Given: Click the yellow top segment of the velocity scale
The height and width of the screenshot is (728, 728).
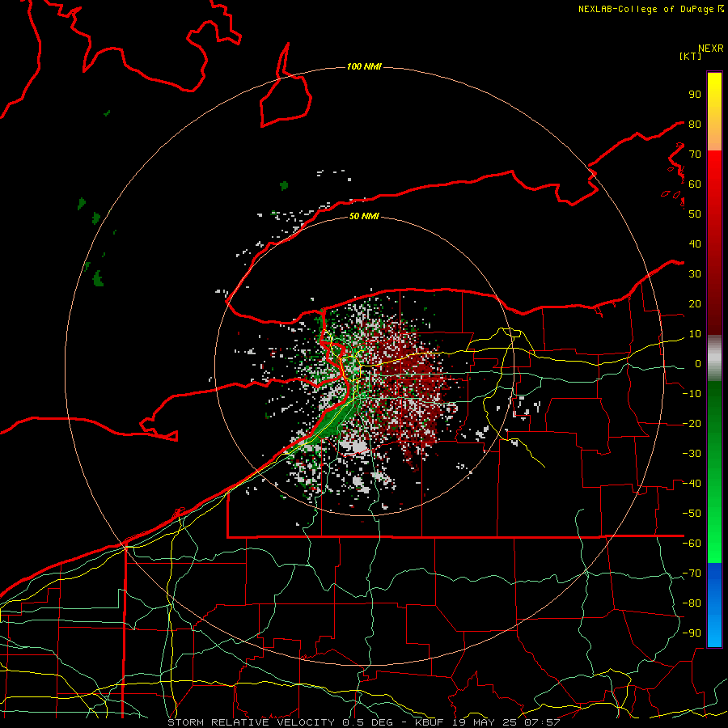Looking at the screenshot, I should pos(714,112).
